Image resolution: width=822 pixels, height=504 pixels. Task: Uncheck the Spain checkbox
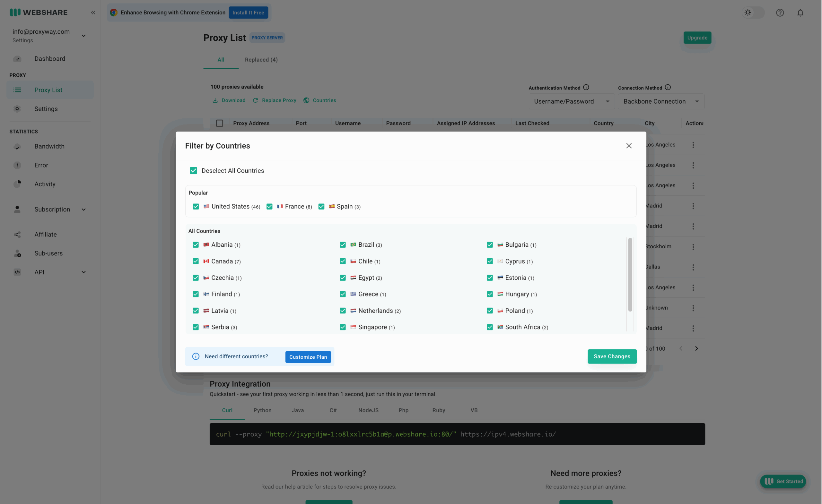tap(321, 207)
